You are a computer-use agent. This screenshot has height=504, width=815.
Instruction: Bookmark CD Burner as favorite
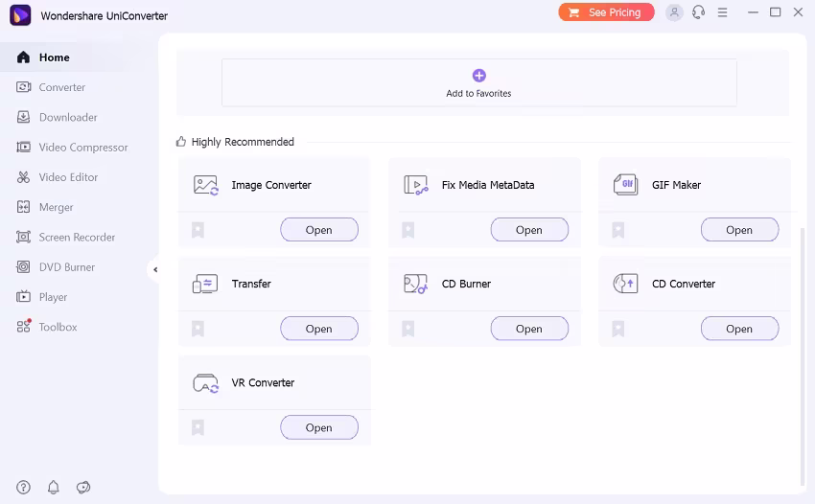[x=408, y=329]
